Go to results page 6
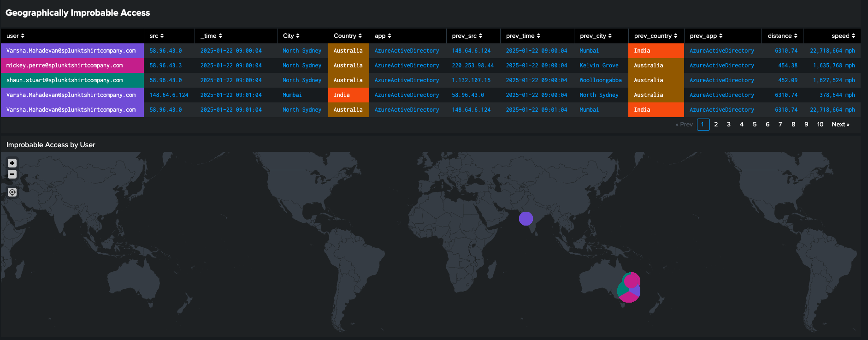The height and width of the screenshot is (340, 868). coord(768,125)
